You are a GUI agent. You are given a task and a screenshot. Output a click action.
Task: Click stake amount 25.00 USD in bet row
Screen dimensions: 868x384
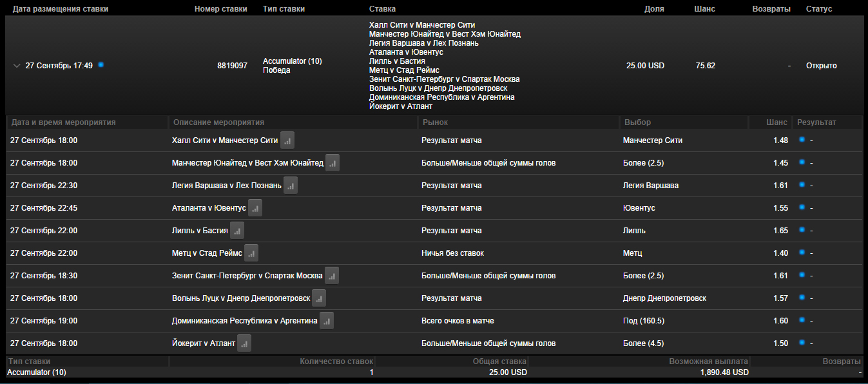(x=645, y=66)
